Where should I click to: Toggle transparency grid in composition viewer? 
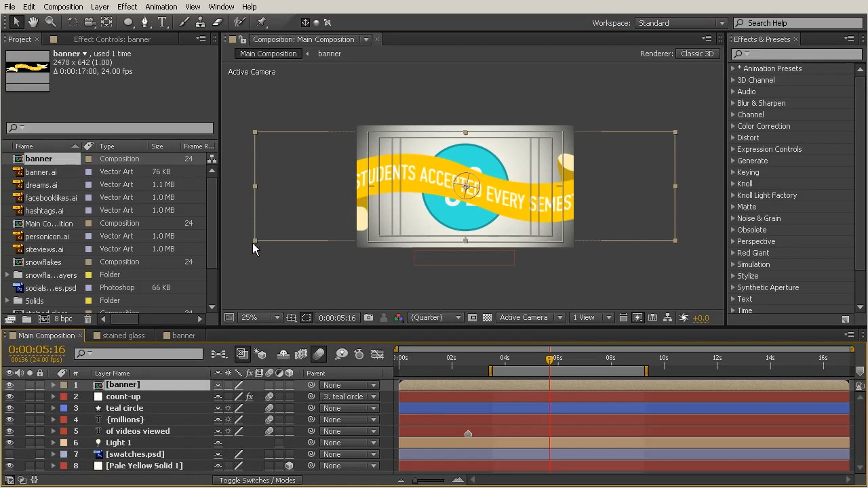click(x=487, y=317)
